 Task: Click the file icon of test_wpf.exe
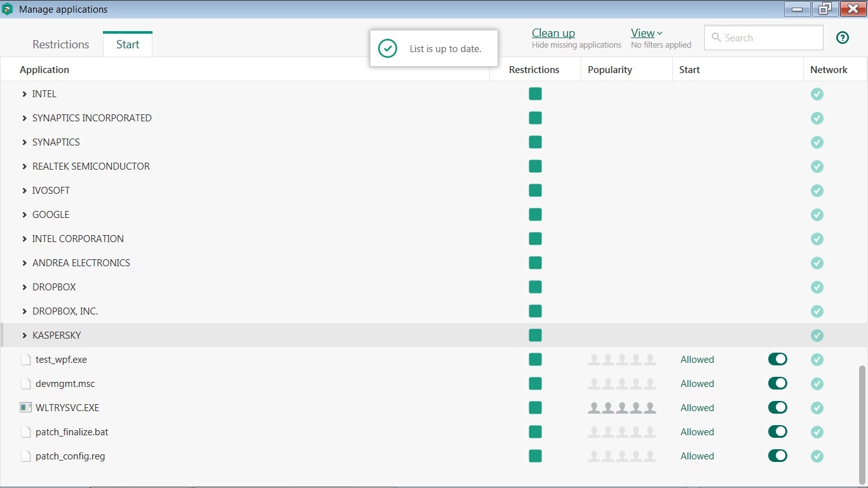25,360
